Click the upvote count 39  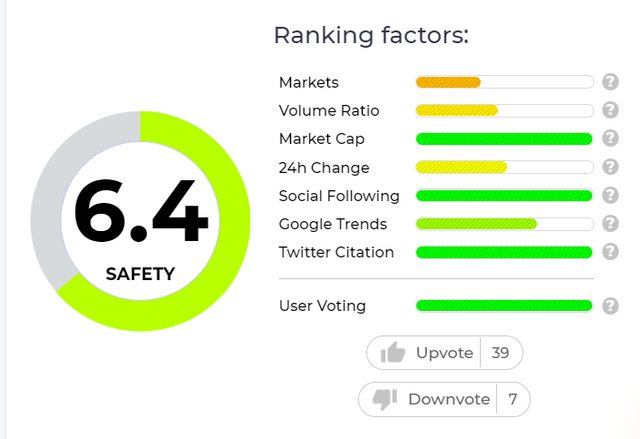click(500, 353)
